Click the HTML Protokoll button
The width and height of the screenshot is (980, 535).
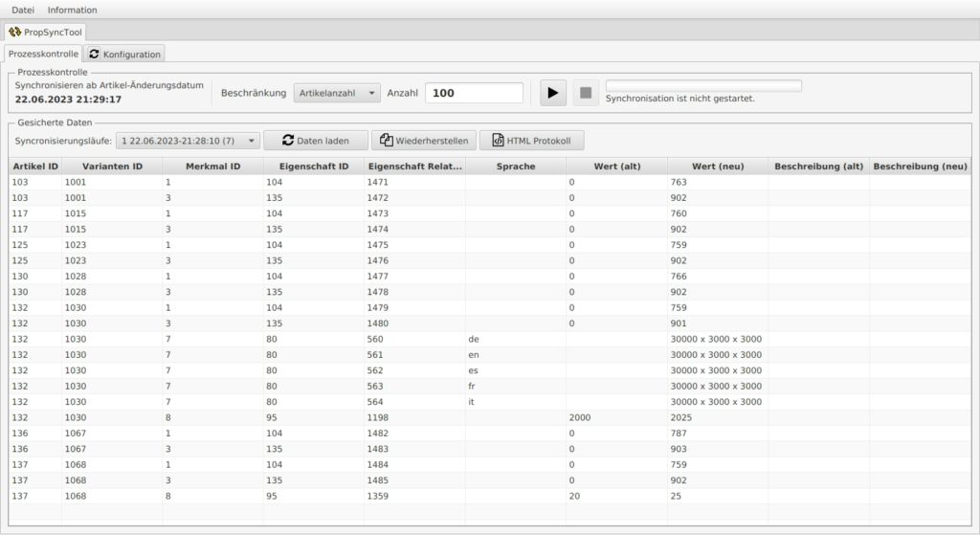(x=532, y=141)
